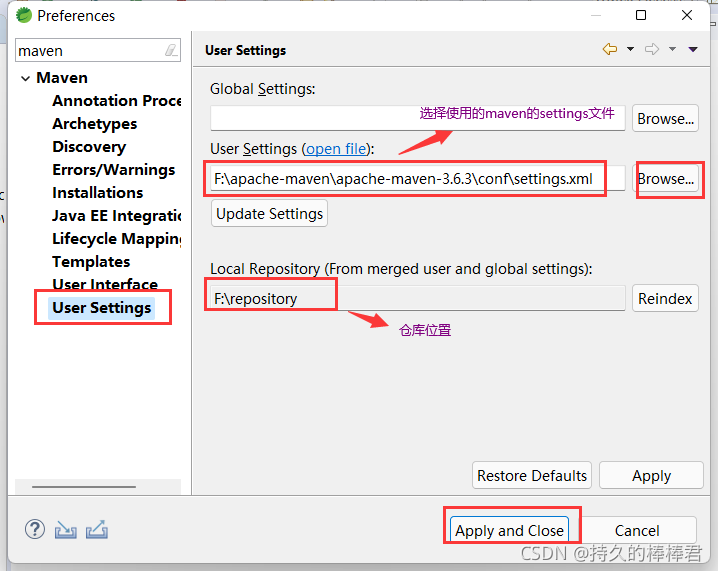Click the import preferences icon
This screenshot has height=571, width=718.
65,530
